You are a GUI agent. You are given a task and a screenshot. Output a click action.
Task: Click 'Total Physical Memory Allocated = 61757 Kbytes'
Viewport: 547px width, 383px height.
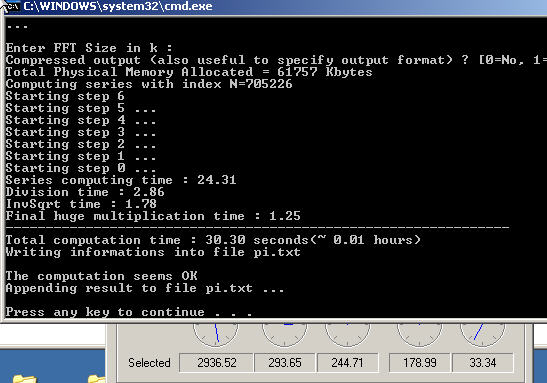pyautogui.click(x=189, y=72)
